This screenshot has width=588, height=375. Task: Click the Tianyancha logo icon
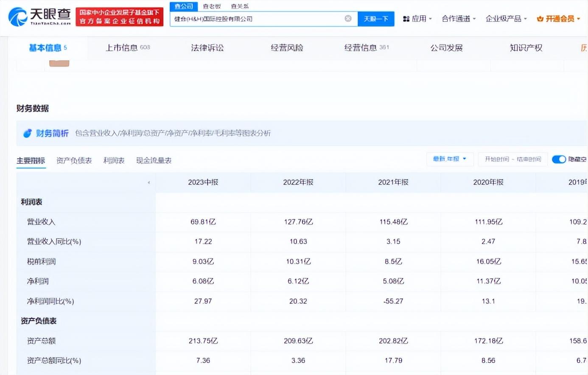(x=18, y=17)
